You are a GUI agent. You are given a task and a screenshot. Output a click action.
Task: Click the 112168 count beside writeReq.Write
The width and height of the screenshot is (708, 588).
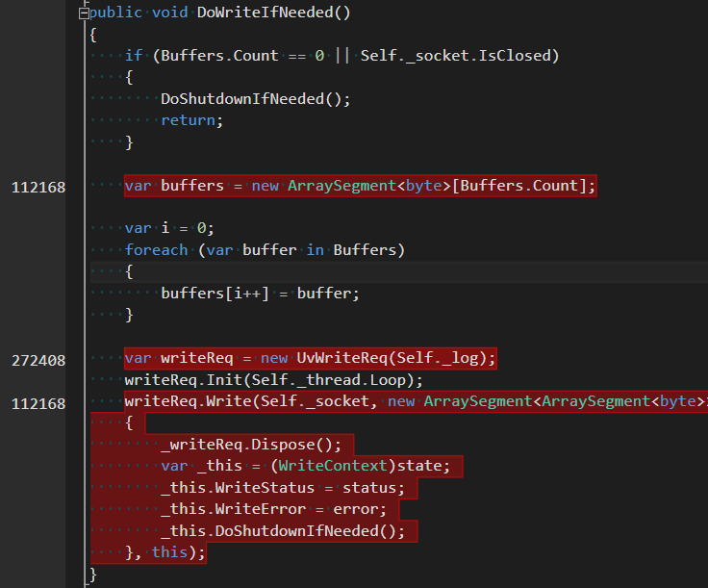(38, 404)
